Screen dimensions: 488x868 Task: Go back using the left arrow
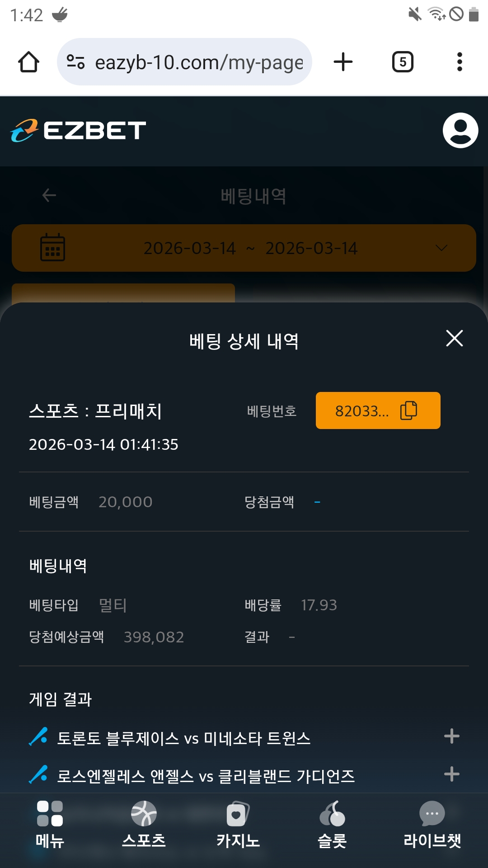(x=49, y=195)
